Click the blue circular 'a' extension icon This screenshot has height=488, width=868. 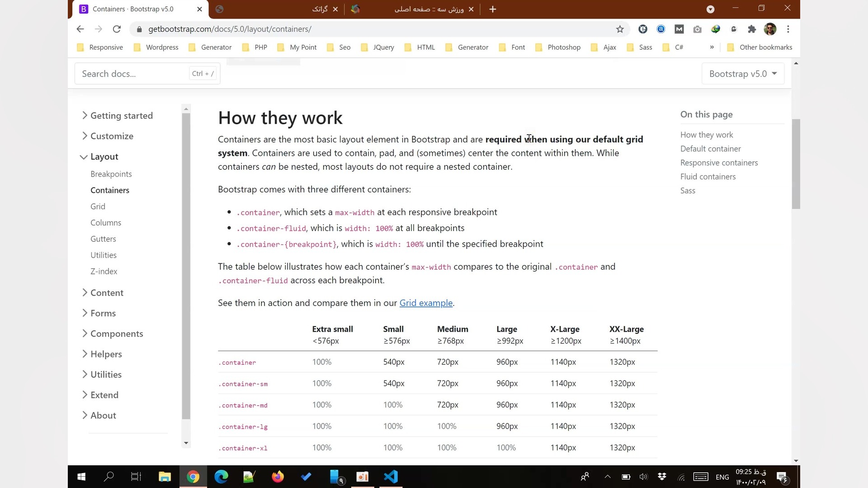point(661,29)
